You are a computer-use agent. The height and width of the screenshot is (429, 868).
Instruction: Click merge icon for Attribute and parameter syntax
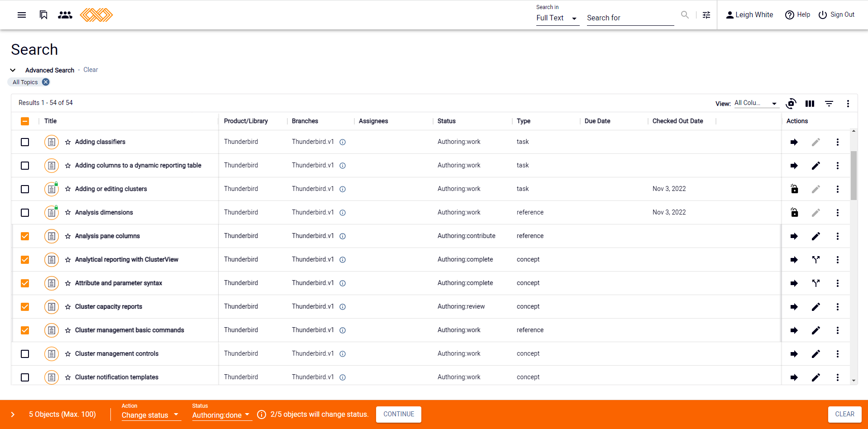(x=816, y=283)
